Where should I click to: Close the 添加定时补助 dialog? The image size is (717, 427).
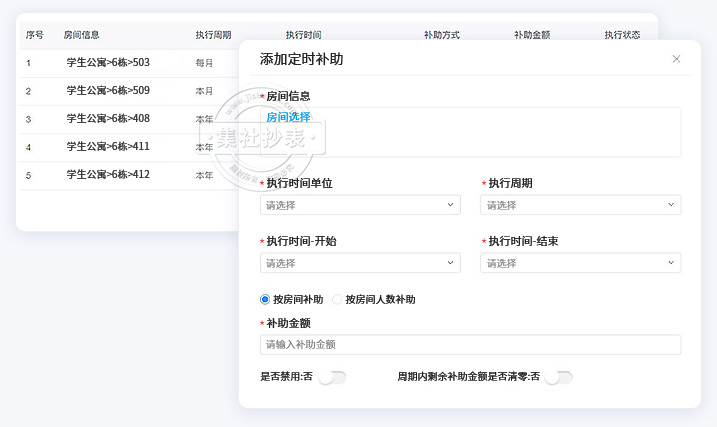[x=676, y=59]
